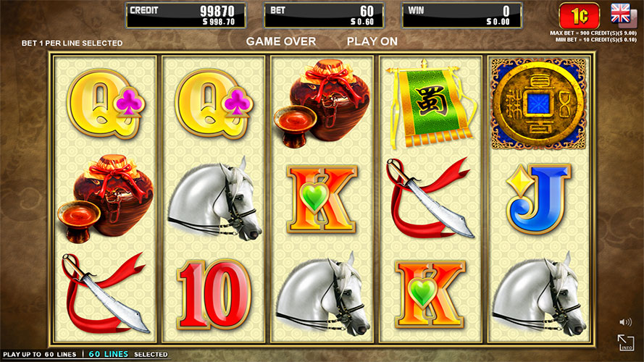Click the gold Chinese coin symbol

point(538,104)
